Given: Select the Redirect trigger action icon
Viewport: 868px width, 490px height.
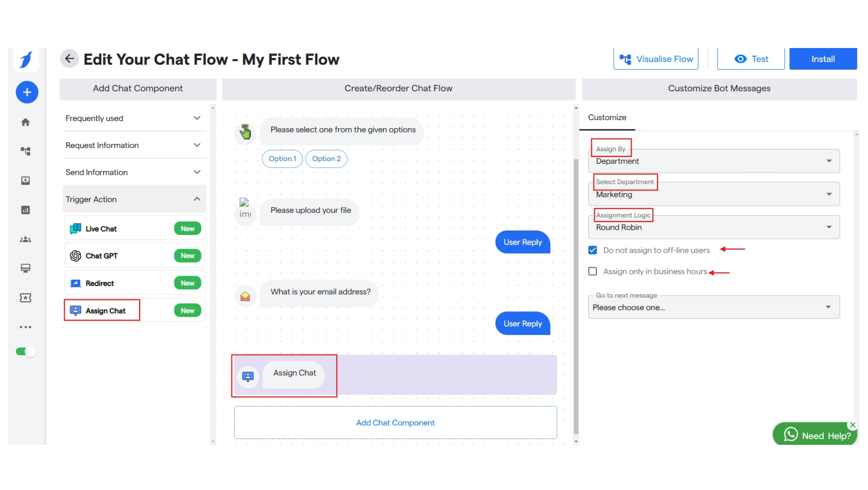Looking at the screenshot, I should click(x=75, y=283).
